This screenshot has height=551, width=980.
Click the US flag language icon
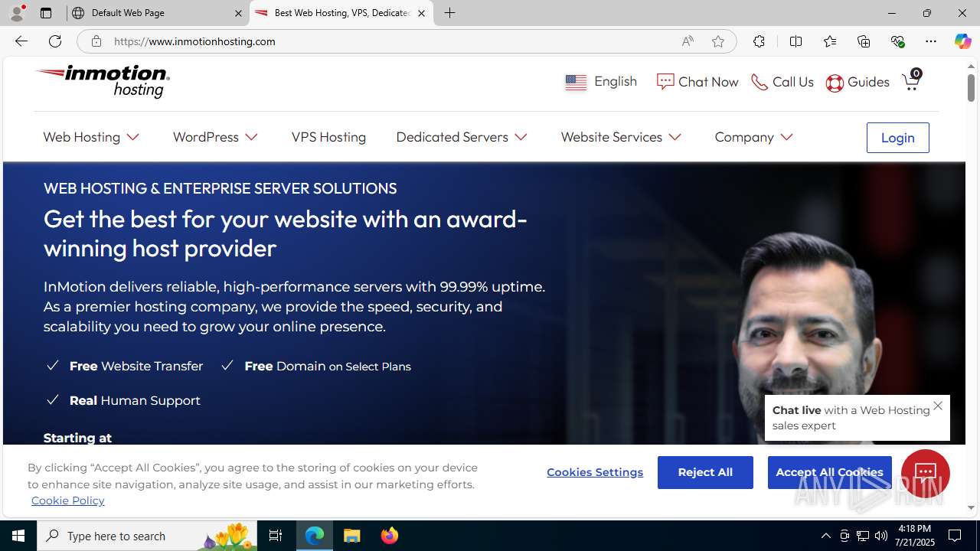click(576, 82)
